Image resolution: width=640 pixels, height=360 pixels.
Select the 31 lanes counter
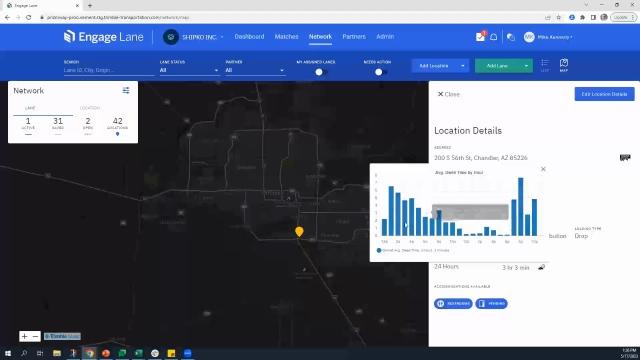(x=58, y=124)
